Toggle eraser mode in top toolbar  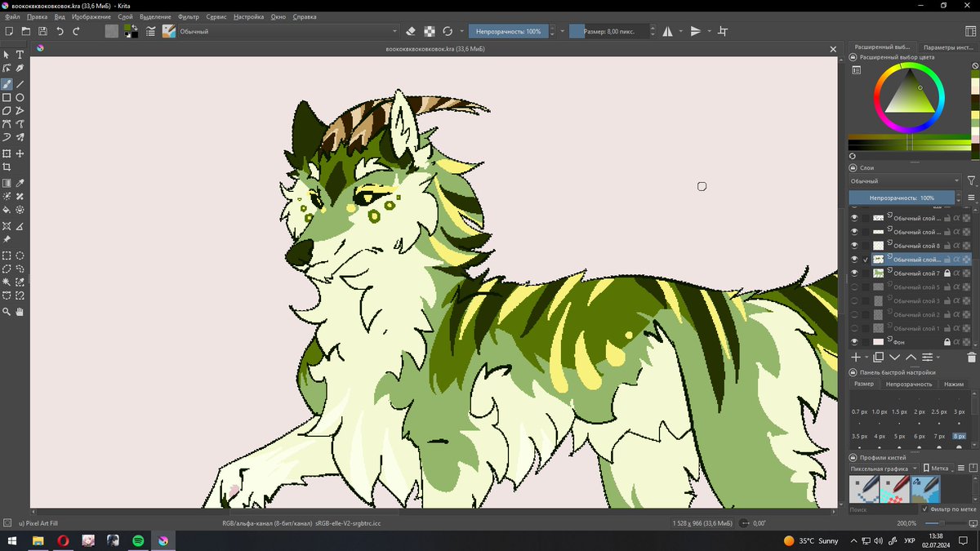[x=411, y=31]
